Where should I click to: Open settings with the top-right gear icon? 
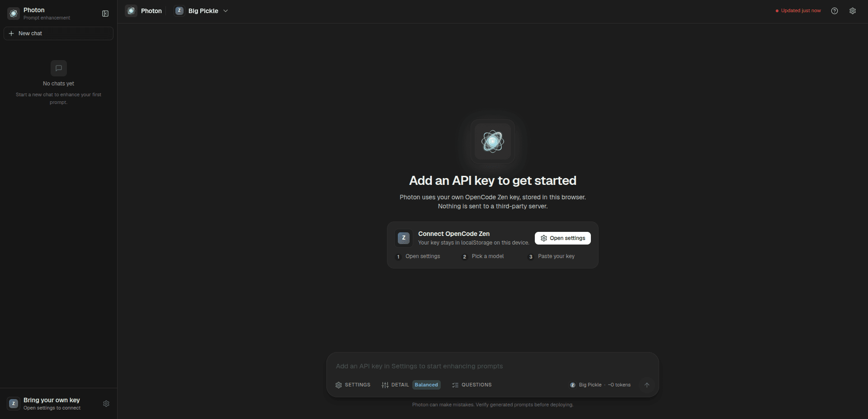tap(853, 11)
